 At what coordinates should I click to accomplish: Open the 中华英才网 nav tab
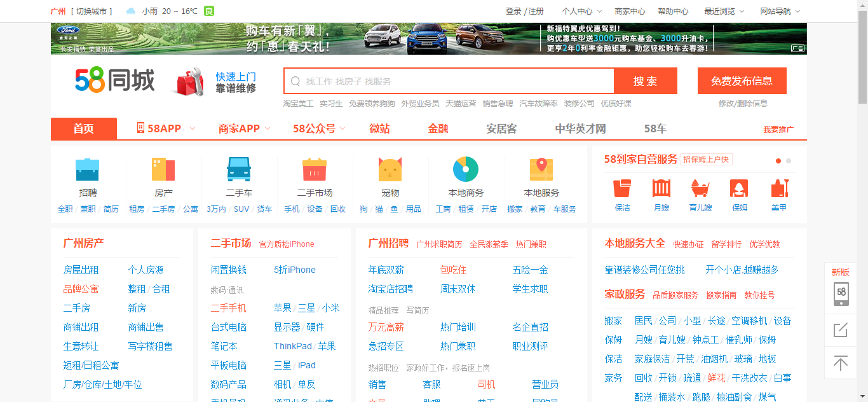pos(580,128)
